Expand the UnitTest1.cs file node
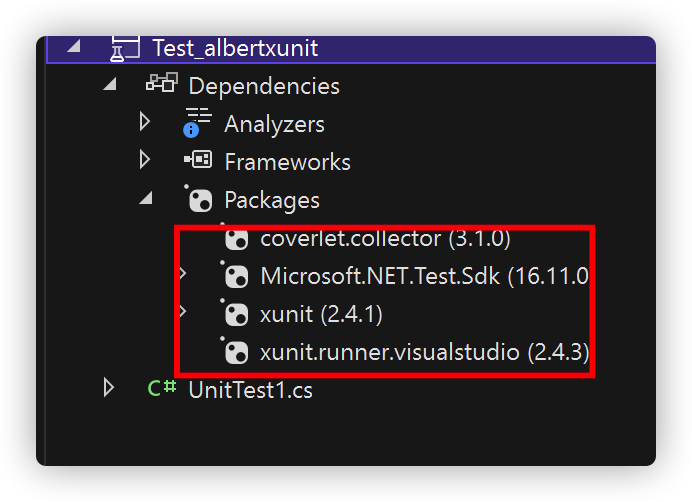The width and height of the screenshot is (692, 502). (109, 387)
